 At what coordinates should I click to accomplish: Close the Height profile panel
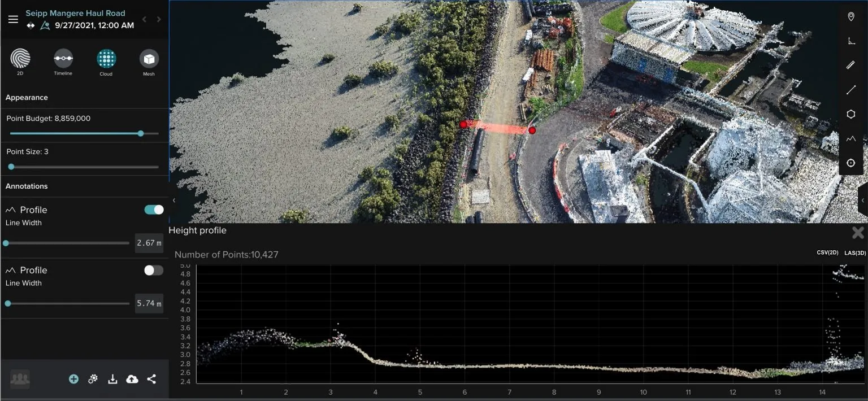click(x=858, y=233)
